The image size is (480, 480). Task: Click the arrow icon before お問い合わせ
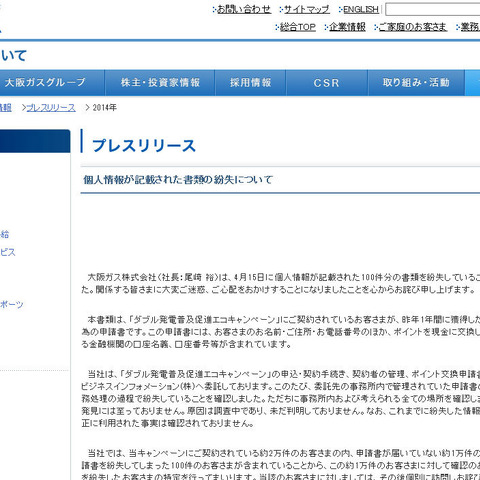(214, 10)
